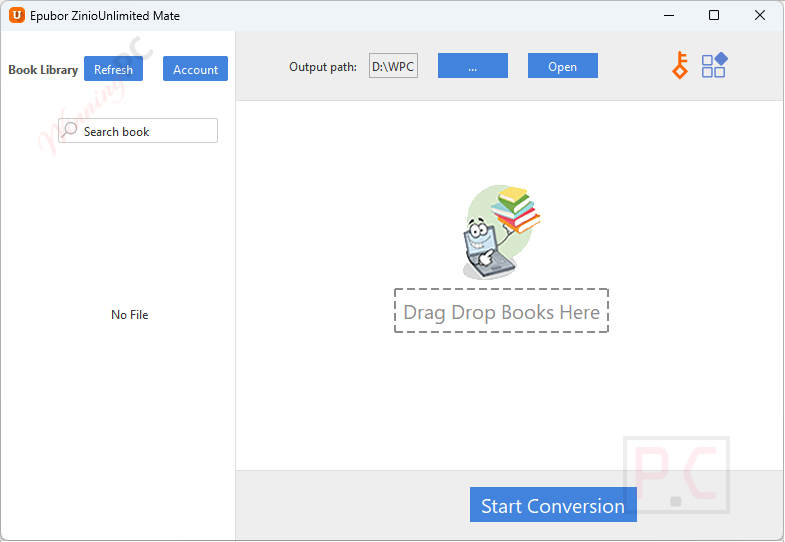Open the blue squares apps icon
This screenshot has width=785, height=542.
point(714,66)
